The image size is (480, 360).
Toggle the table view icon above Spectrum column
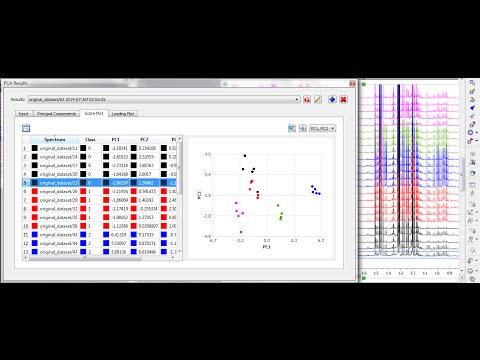pos(26,128)
